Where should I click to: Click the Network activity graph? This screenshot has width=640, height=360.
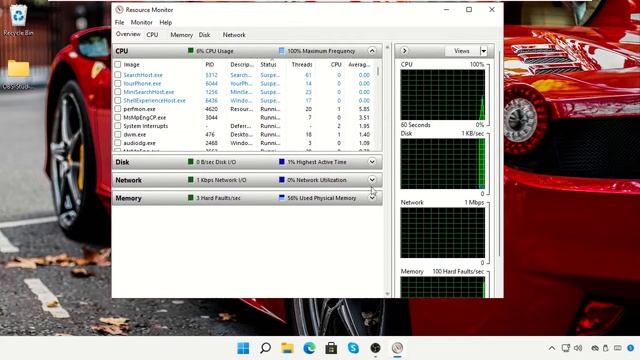pos(443,233)
